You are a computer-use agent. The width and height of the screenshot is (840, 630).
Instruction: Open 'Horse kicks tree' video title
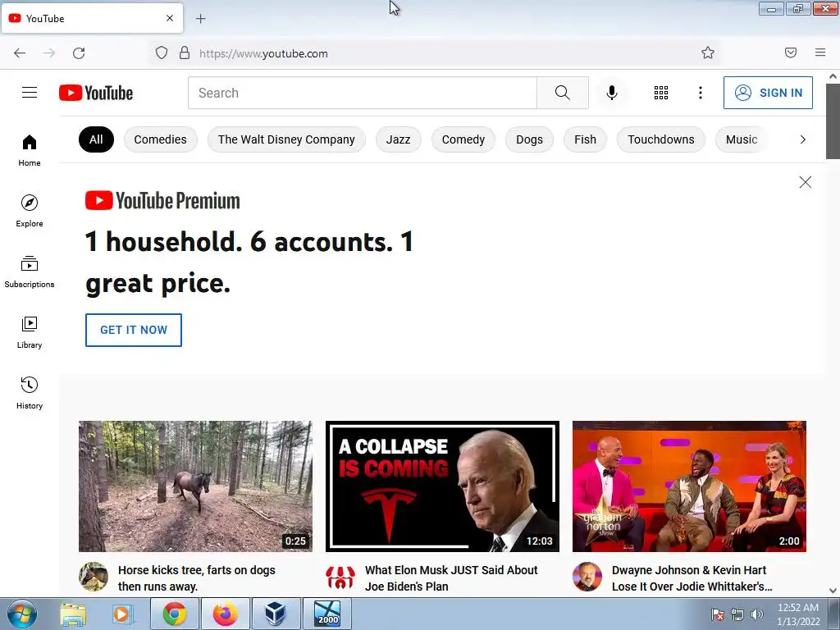tap(197, 578)
